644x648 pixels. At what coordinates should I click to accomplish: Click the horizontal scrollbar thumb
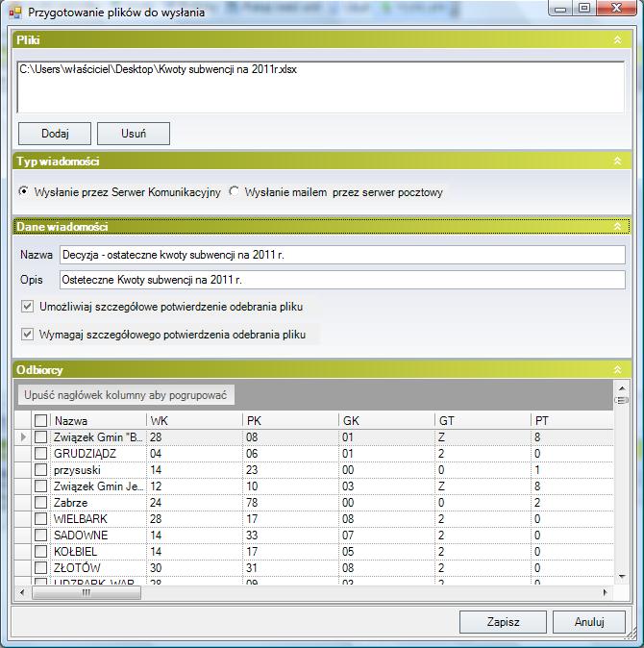click(87, 592)
